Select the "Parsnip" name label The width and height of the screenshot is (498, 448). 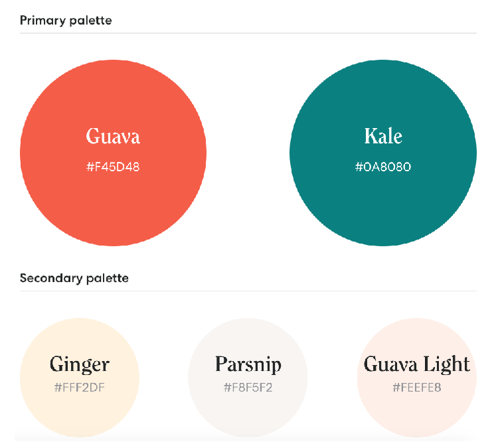point(248,364)
